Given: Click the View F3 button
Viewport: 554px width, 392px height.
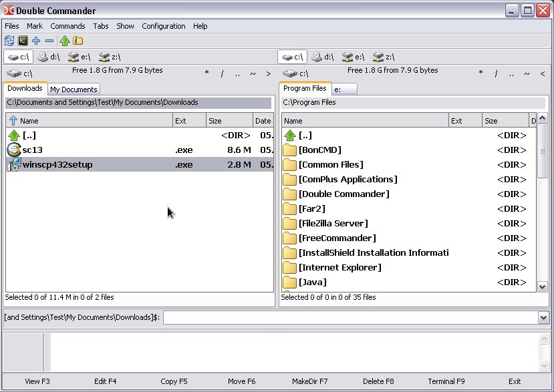Looking at the screenshot, I should tap(37, 381).
